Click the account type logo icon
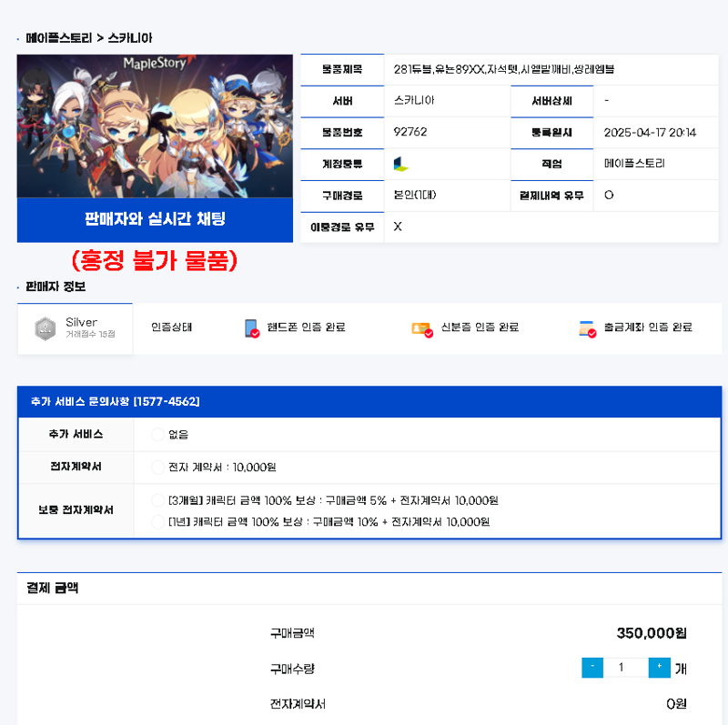The image size is (728, 725). click(400, 164)
